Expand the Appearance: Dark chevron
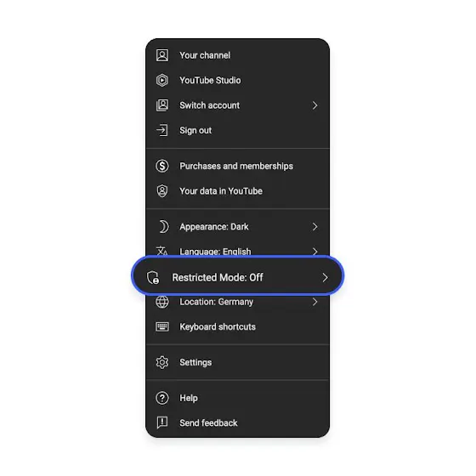Image resolution: width=476 pixels, height=476 pixels. click(x=314, y=227)
